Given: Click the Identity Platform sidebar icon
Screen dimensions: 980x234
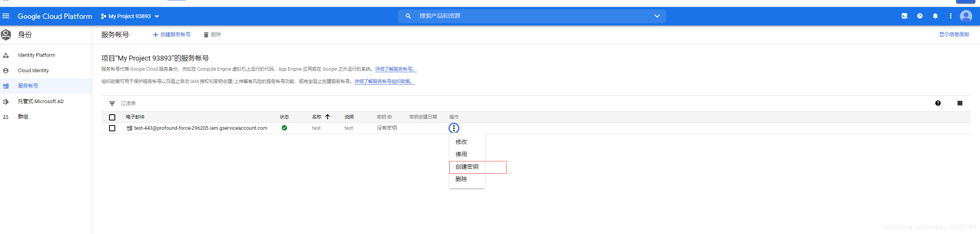Looking at the screenshot, I should click(x=6, y=55).
